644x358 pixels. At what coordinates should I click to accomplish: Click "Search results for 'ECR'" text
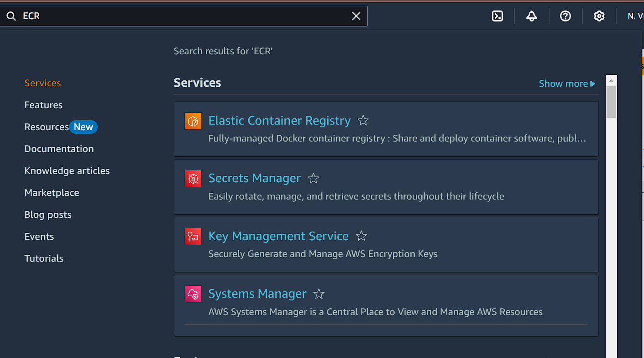coord(223,51)
